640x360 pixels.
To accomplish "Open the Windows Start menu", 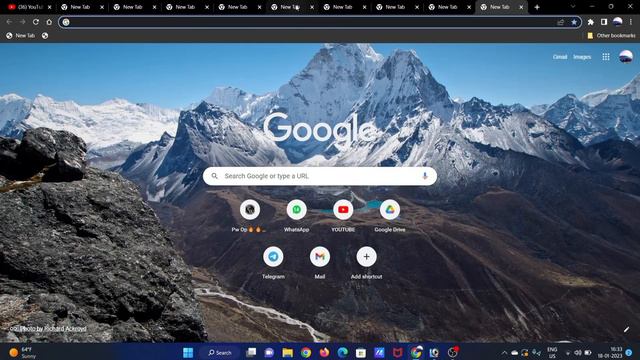I will pyautogui.click(x=188, y=352).
